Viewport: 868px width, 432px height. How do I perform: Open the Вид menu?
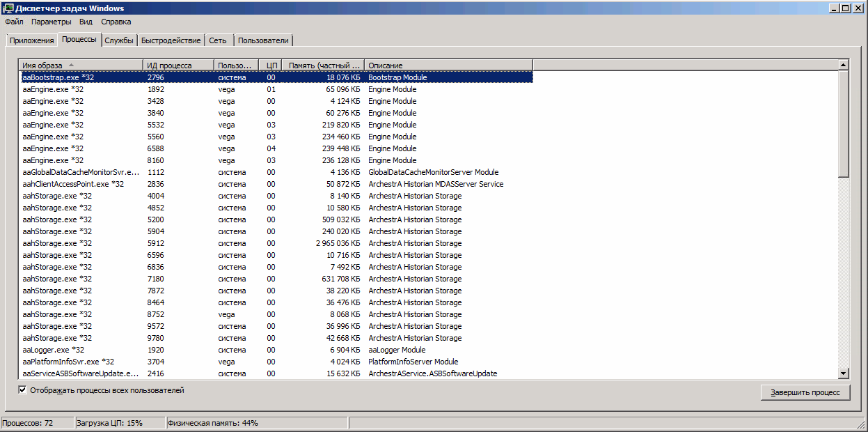[86, 22]
